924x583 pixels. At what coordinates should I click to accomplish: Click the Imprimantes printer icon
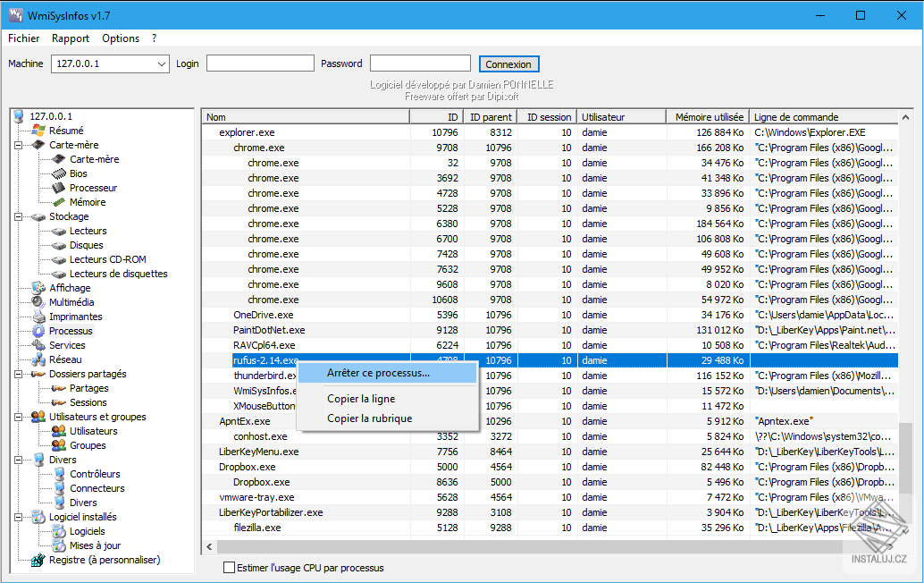point(38,317)
